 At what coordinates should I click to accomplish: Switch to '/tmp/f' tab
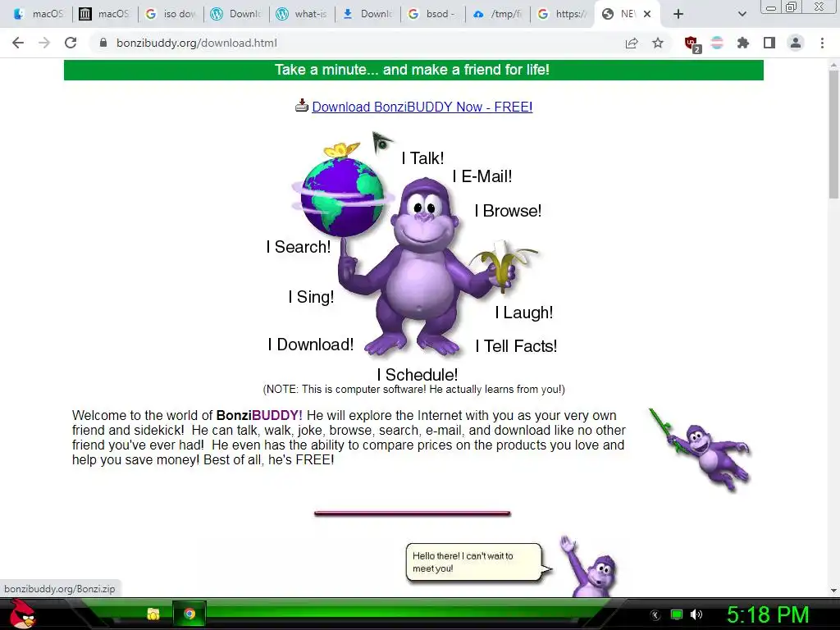tap(498, 14)
